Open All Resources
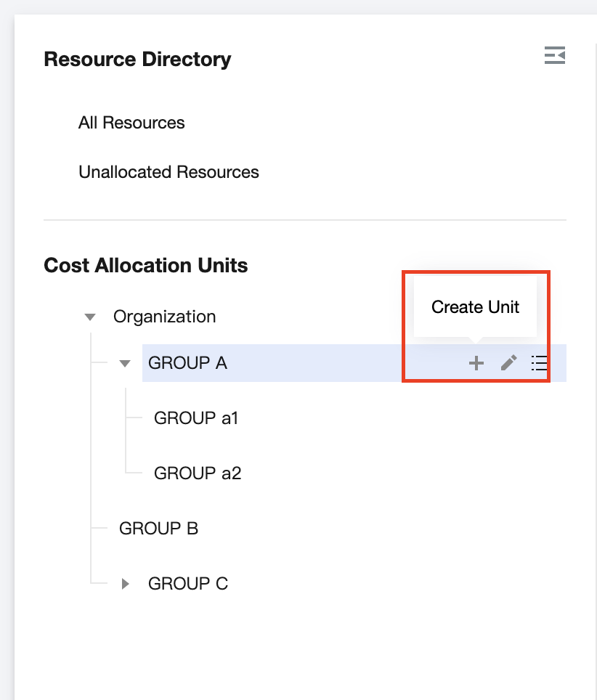The width and height of the screenshot is (597, 700). coord(131,123)
